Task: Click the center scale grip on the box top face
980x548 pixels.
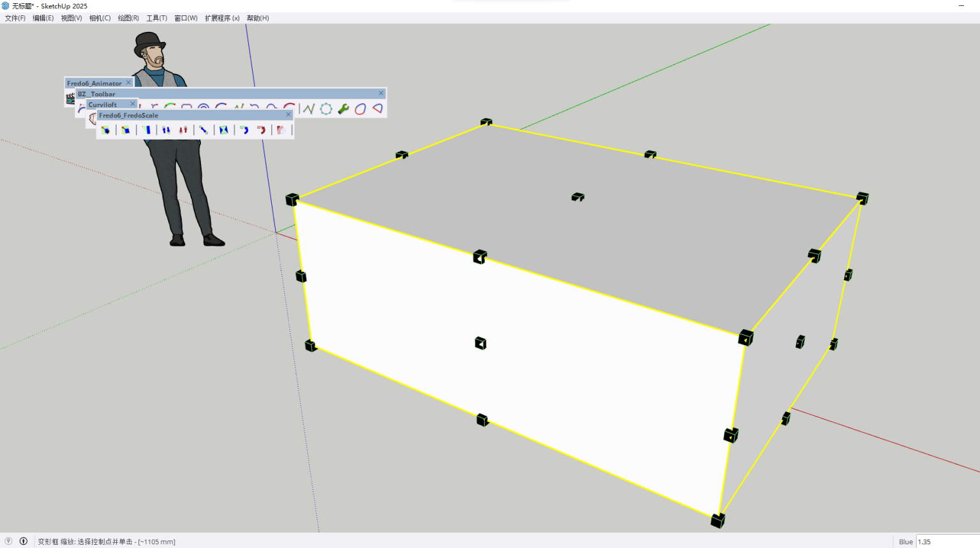Action: (577, 196)
